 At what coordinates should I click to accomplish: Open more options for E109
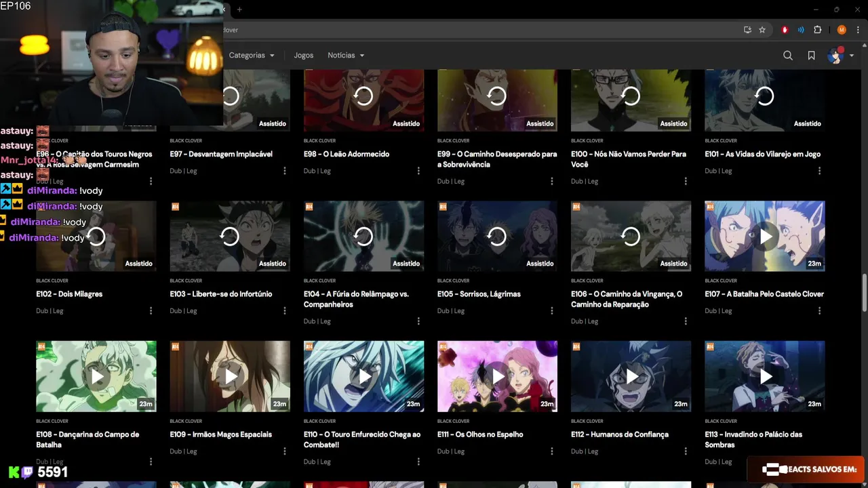pyautogui.click(x=285, y=451)
